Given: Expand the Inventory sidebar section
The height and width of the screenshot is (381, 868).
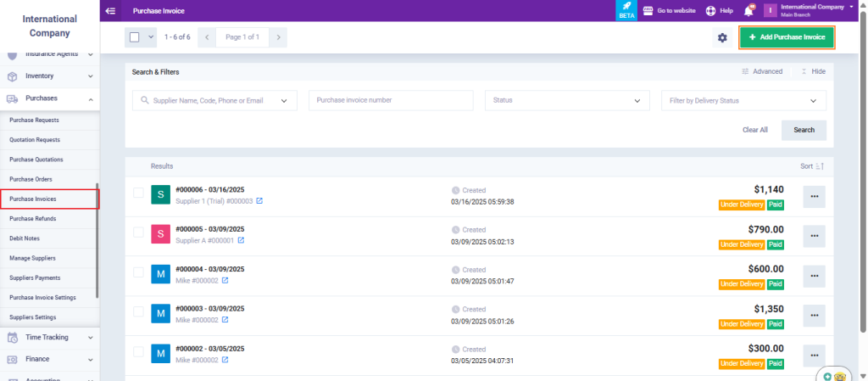Looking at the screenshot, I should pos(90,76).
